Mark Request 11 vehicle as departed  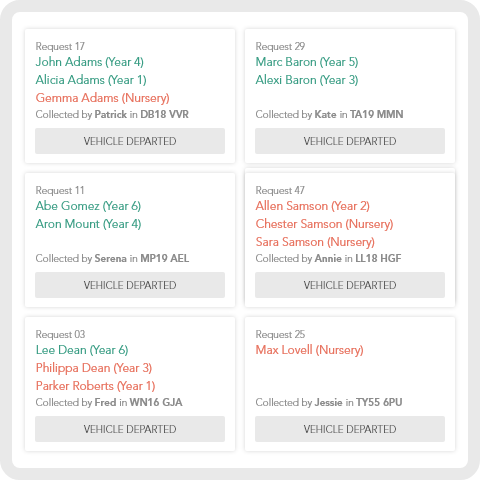pyautogui.click(x=130, y=285)
